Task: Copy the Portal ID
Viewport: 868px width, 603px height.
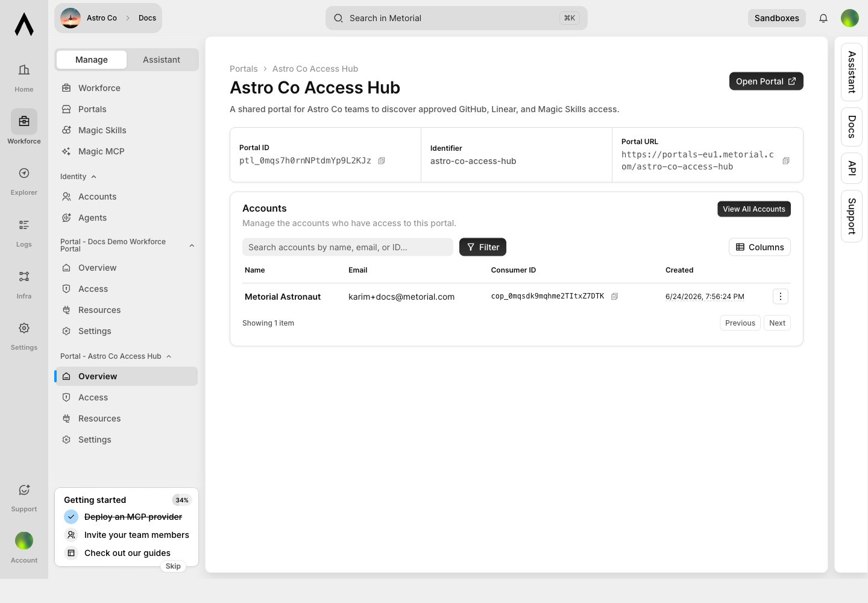Action: [382, 160]
